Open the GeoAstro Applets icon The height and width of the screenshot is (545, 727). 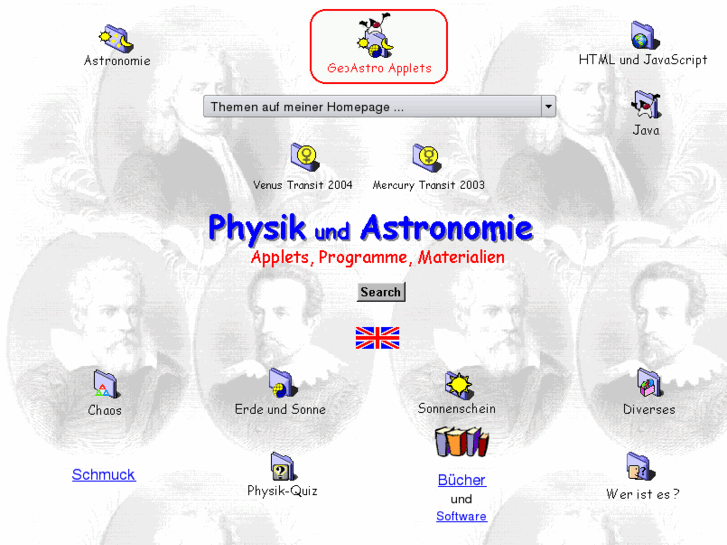[x=376, y=36]
